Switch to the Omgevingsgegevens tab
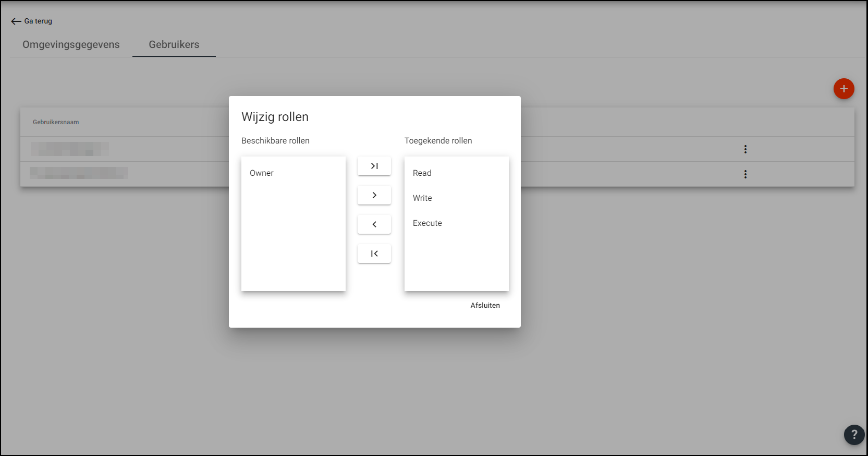Viewport: 868px width, 456px height. (x=71, y=45)
